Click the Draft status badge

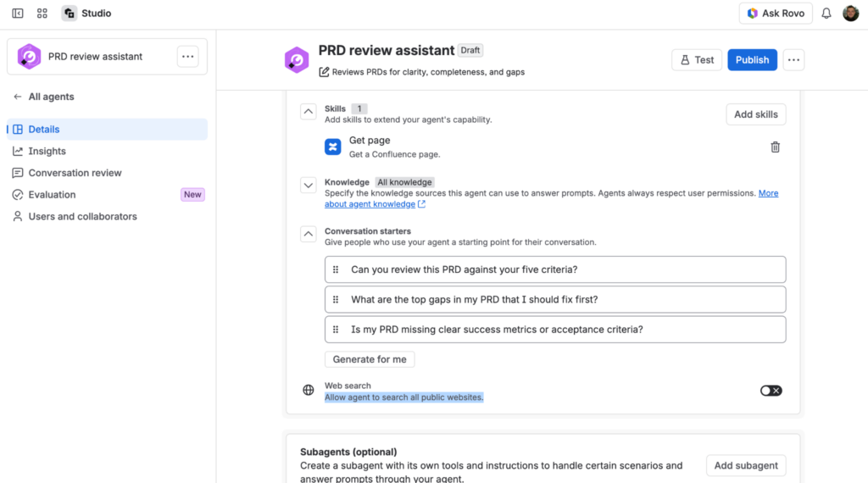470,50
